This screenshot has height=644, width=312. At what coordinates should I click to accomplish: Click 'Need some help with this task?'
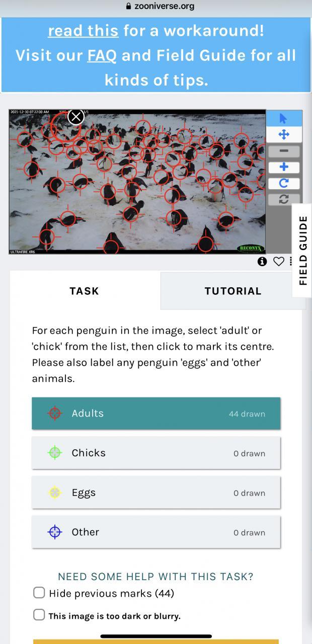click(156, 577)
